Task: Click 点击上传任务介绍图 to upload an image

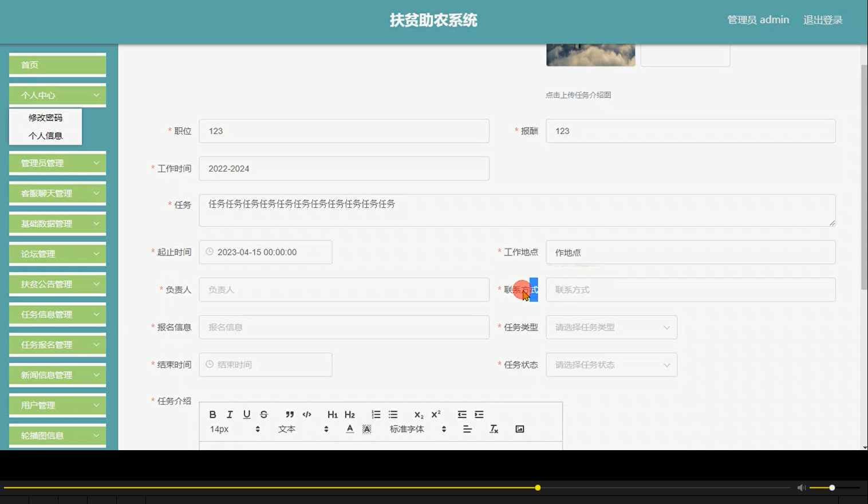Action: [579, 94]
